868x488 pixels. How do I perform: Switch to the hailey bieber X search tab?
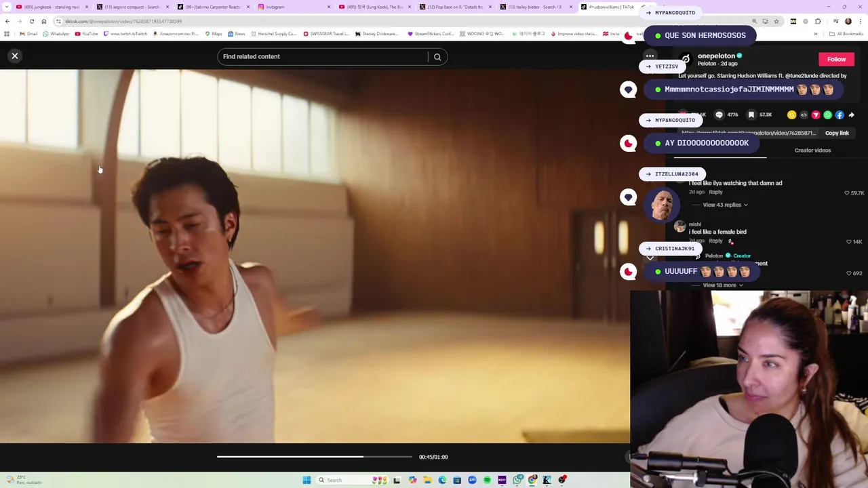536,7
